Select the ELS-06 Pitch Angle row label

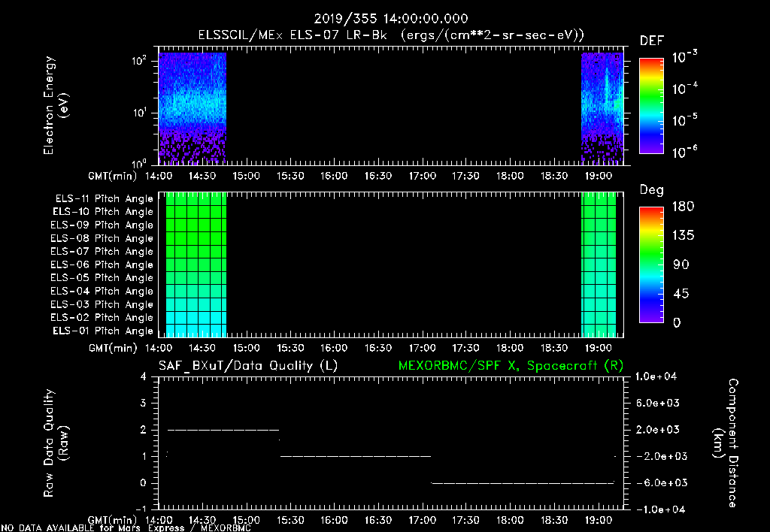(102, 265)
